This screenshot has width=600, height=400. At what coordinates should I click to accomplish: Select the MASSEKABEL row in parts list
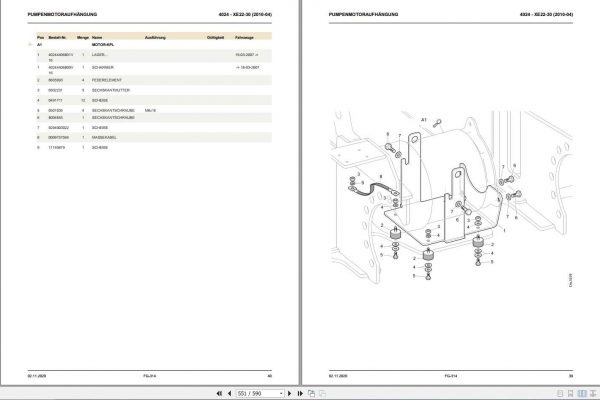coord(154,137)
